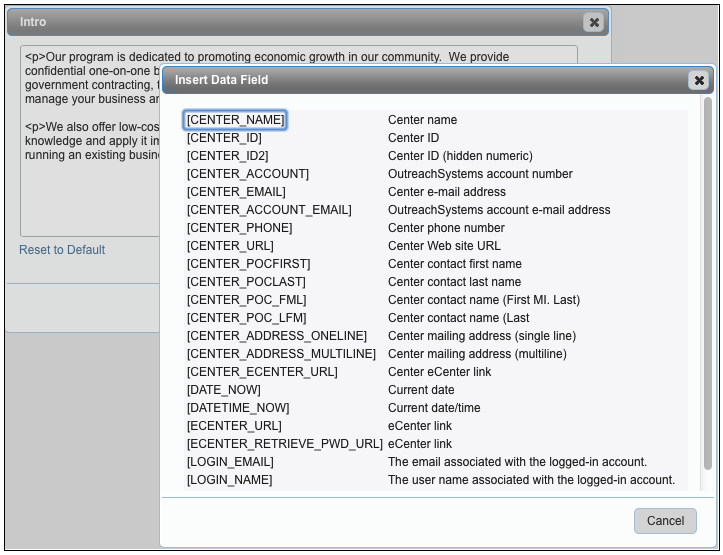Choose the [DATETIME_NOW] field
The width and height of the screenshot is (723, 555).
238,408
